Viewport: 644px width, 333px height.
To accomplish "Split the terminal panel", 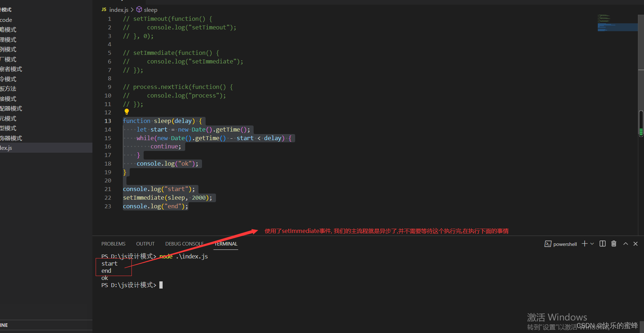I will coord(603,244).
